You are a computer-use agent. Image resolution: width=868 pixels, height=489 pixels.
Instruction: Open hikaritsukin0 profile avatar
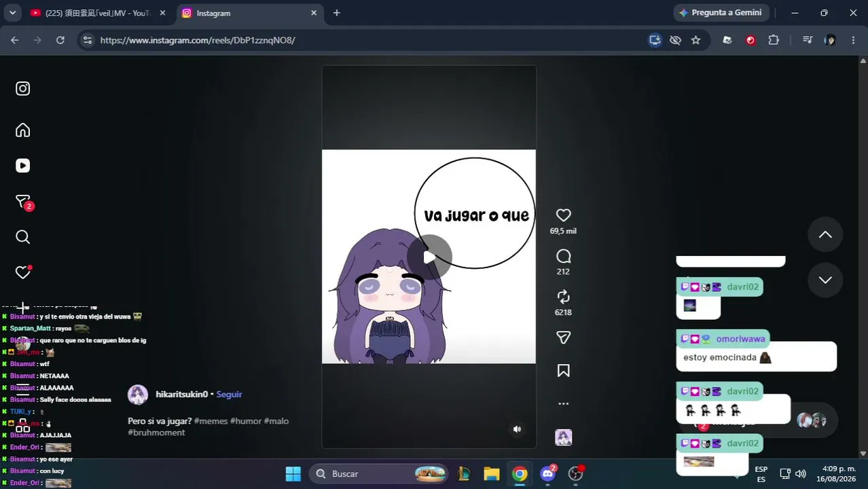click(138, 395)
